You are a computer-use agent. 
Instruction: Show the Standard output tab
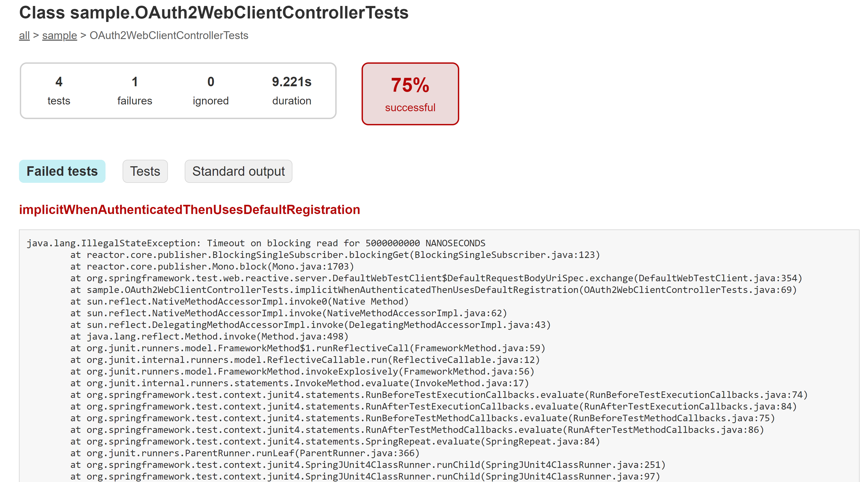[x=238, y=171]
